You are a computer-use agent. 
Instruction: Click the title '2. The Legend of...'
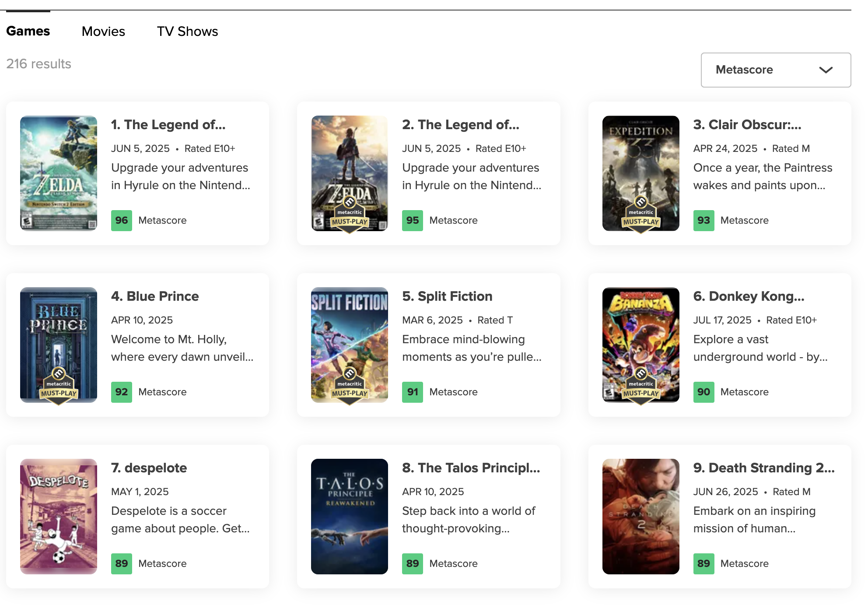[461, 125]
